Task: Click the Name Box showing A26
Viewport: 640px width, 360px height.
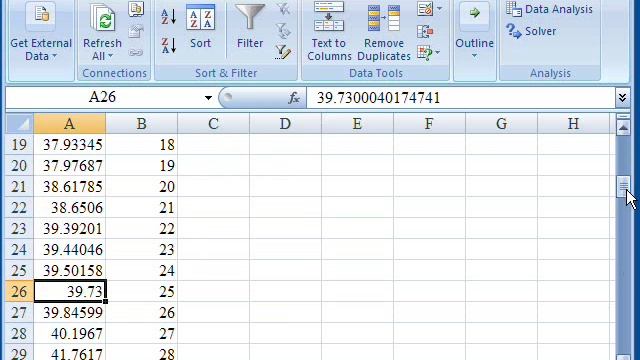Action: (103, 98)
